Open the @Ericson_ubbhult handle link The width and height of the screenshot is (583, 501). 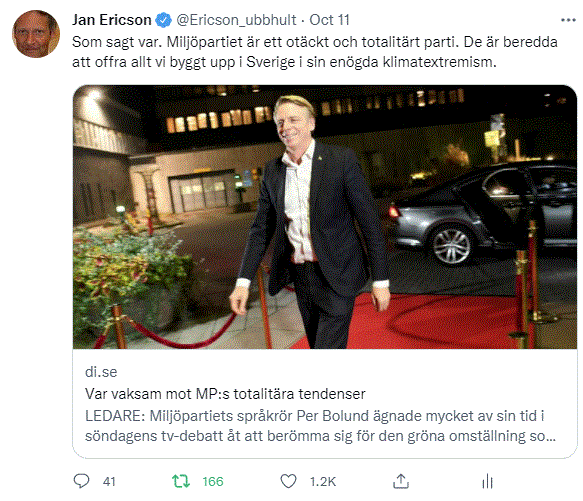click(x=236, y=20)
